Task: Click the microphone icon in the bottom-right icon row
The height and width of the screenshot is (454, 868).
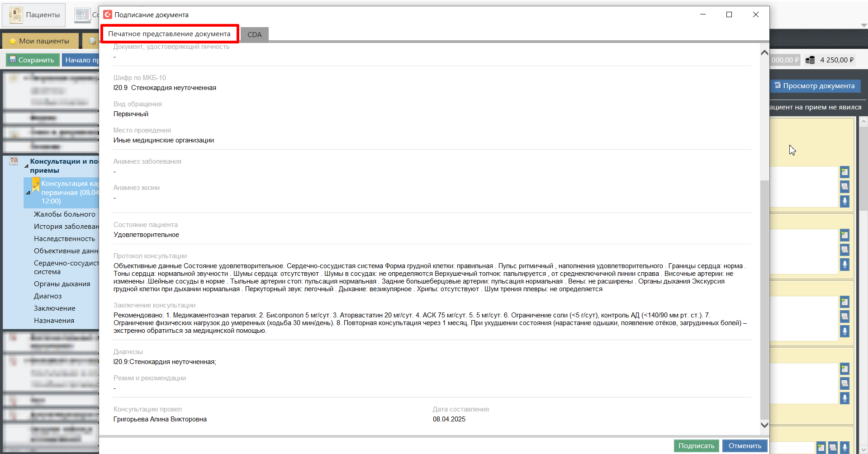Action: (x=844, y=447)
